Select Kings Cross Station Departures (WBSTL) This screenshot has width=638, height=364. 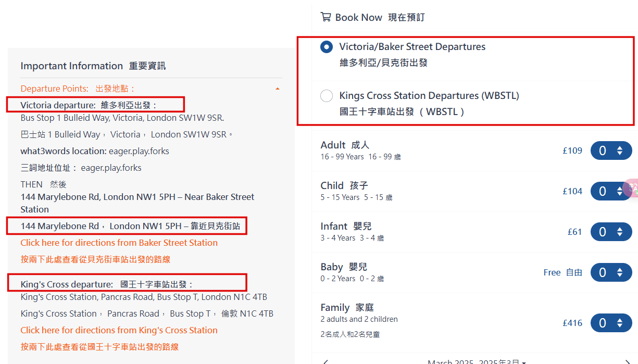click(x=327, y=96)
